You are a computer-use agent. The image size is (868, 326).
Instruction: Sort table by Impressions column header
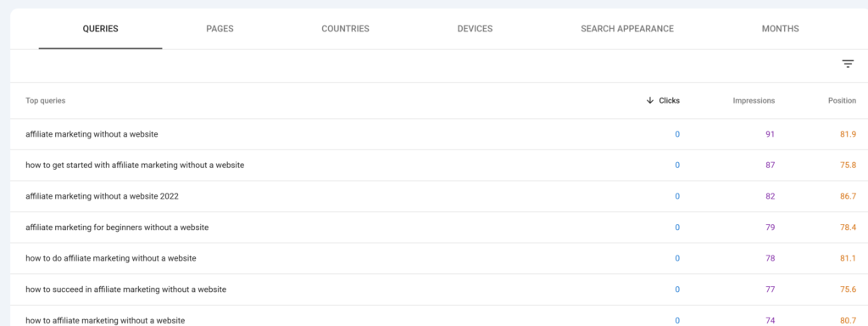pyautogui.click(x=754, y=100)
